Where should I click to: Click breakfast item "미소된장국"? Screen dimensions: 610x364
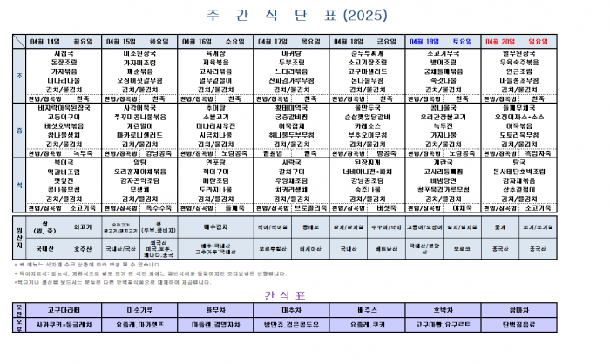139,53
